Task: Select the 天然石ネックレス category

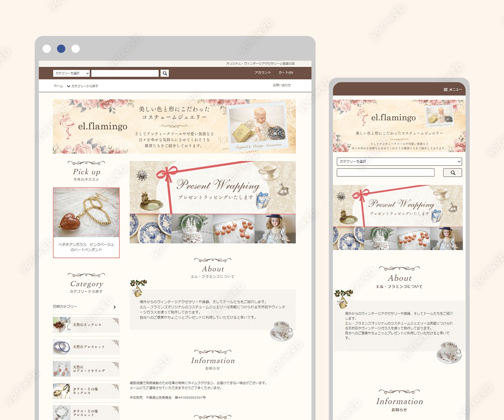Action: click(86, 325)
